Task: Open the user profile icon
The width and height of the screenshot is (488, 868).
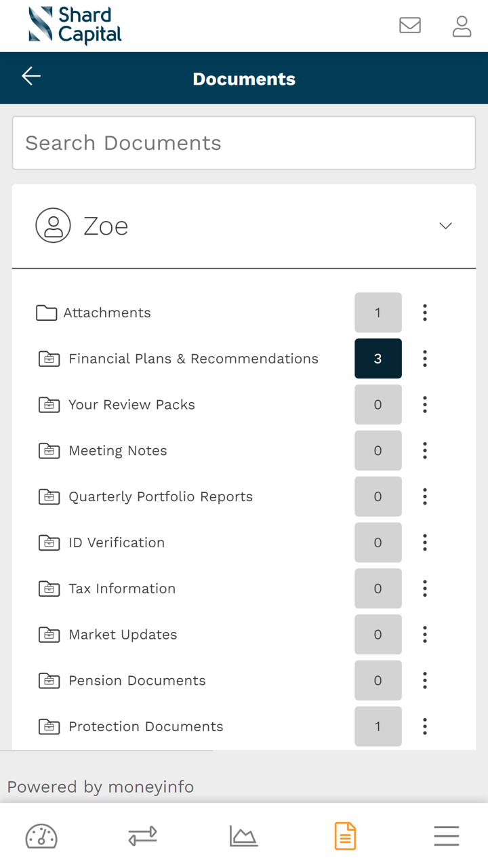Action: pyautogui.click(x=462, y=26)
